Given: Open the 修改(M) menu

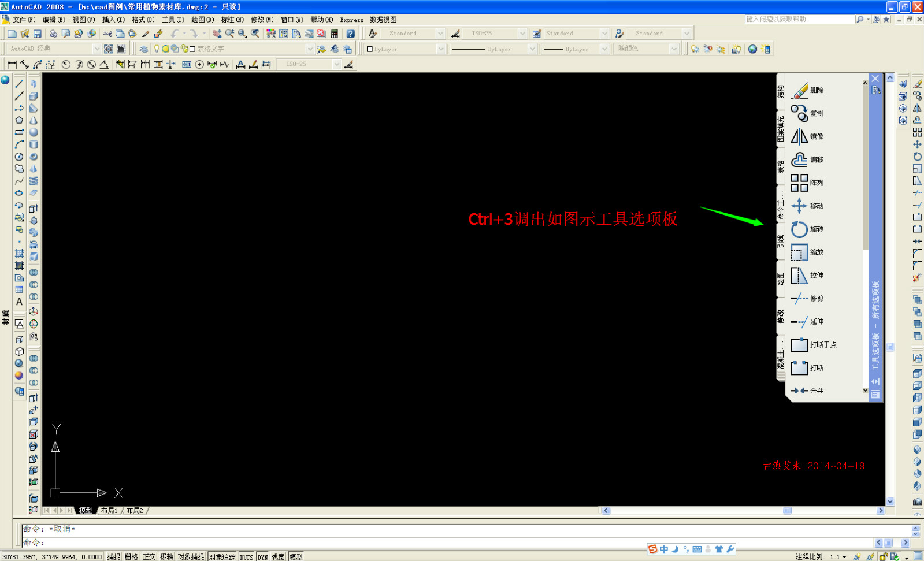Looking at the screenshot, I should point(262,20).
